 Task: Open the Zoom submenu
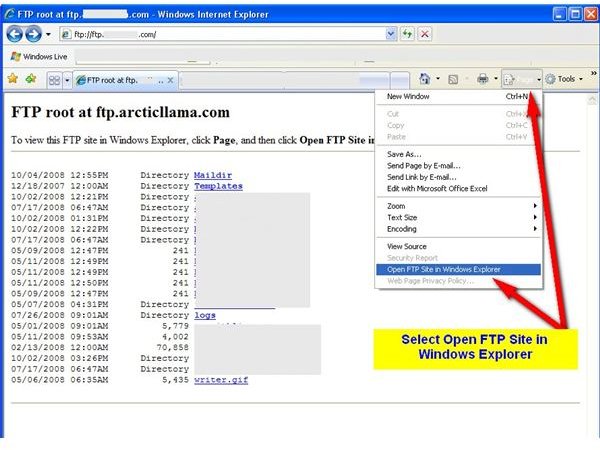[x=458, y=206]
